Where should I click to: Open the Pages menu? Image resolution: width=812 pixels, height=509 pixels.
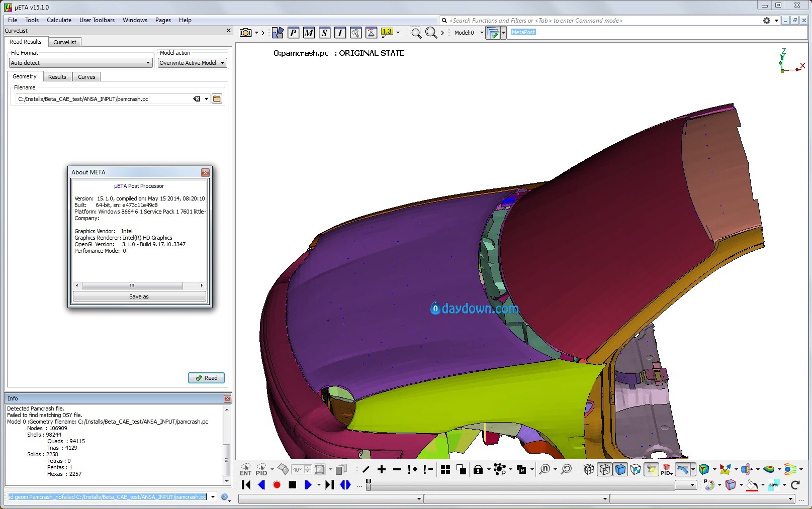163,20
